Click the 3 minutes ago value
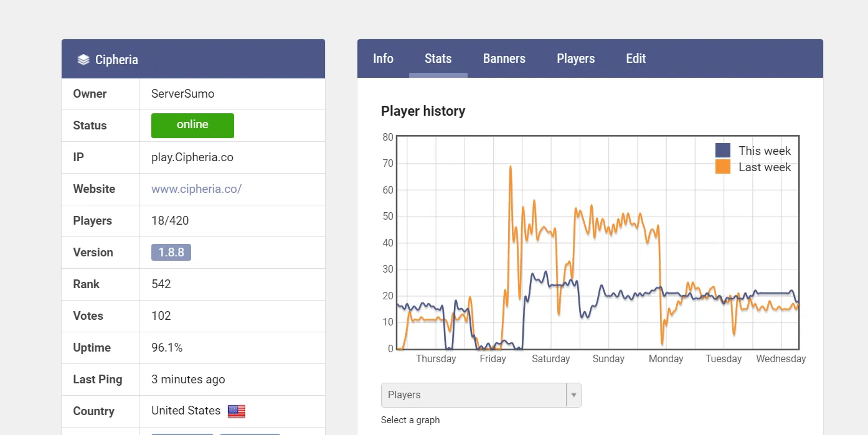The image size is (868, 435). pos(188,380)
